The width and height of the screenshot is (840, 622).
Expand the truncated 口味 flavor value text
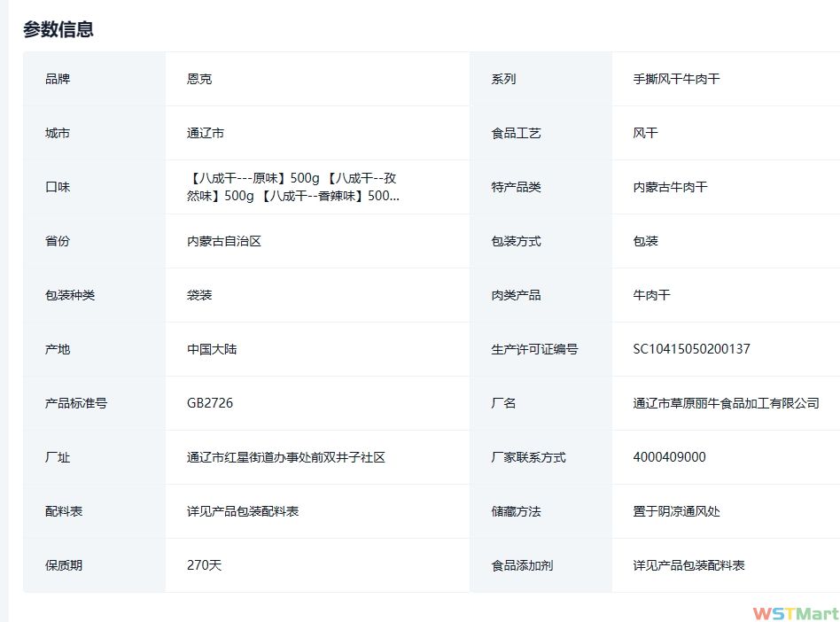point(293,187)
